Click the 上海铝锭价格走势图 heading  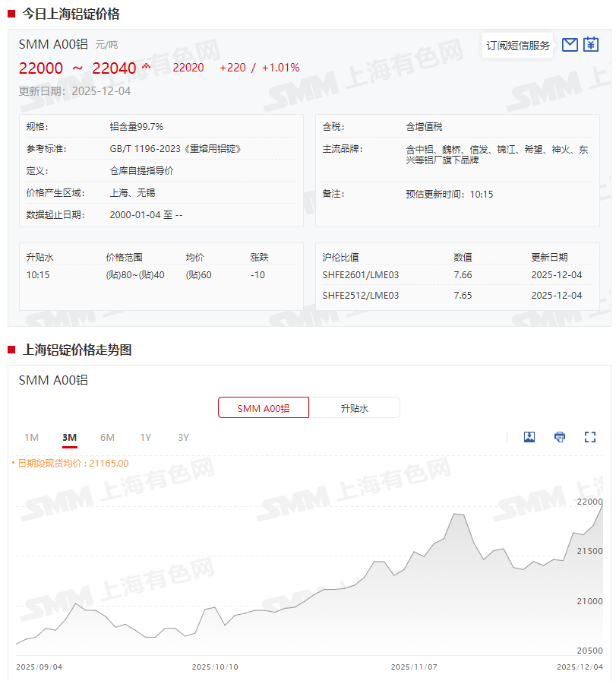[x=77, y=350]
